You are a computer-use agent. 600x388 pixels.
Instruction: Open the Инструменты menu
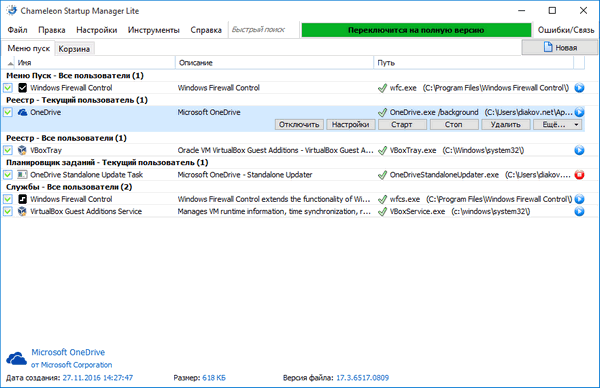(153, 30)
